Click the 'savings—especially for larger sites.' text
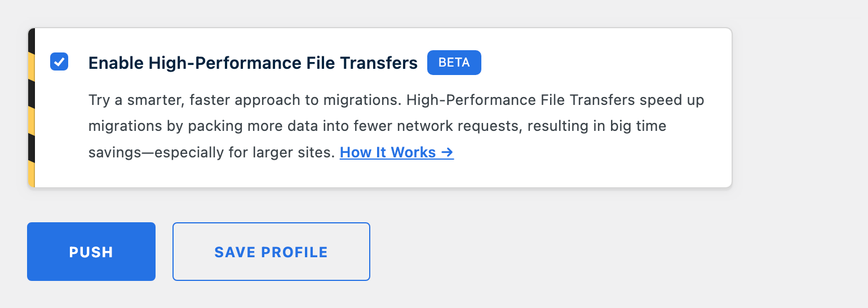Viewport: 868px width, 308px height. (212, 152)
